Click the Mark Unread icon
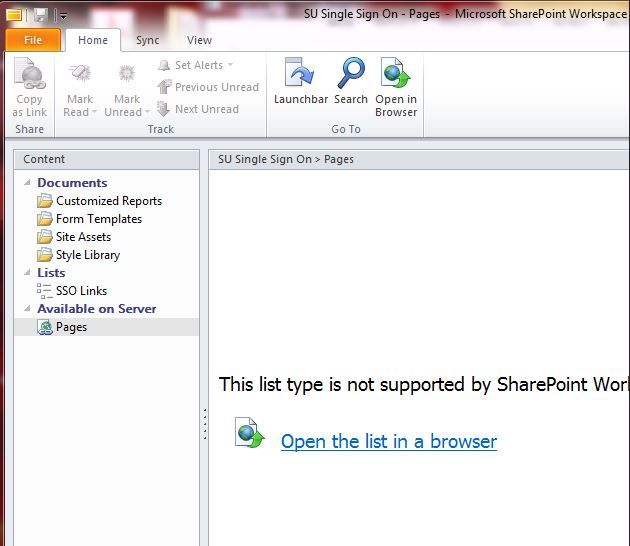The height and width of the screenshot is (546, 630). coord(127,74)
